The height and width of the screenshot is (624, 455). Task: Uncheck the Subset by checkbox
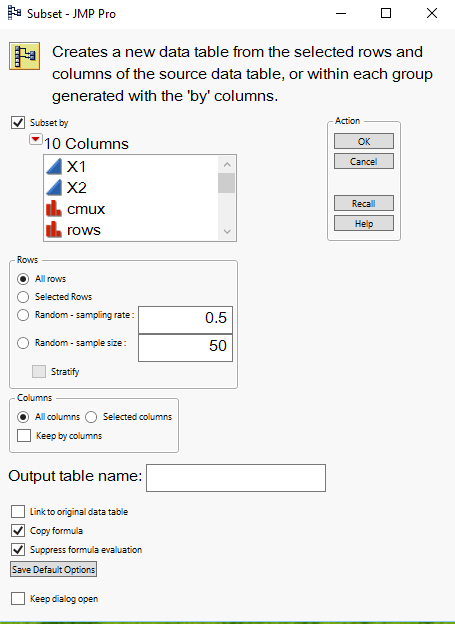18,123
